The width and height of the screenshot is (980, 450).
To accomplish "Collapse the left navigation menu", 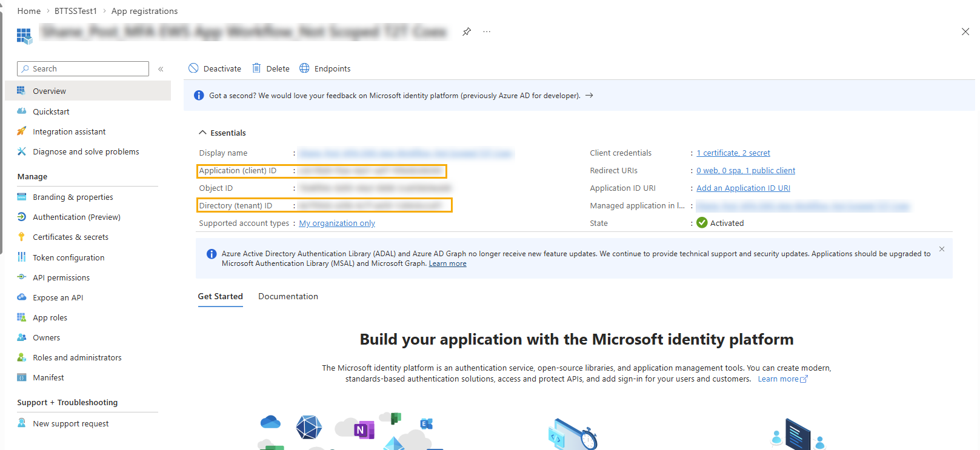I will [161, 69].
